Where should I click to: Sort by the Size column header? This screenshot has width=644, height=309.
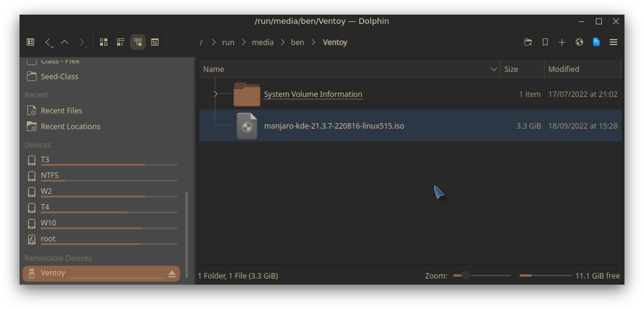click(x=523, y=69)
